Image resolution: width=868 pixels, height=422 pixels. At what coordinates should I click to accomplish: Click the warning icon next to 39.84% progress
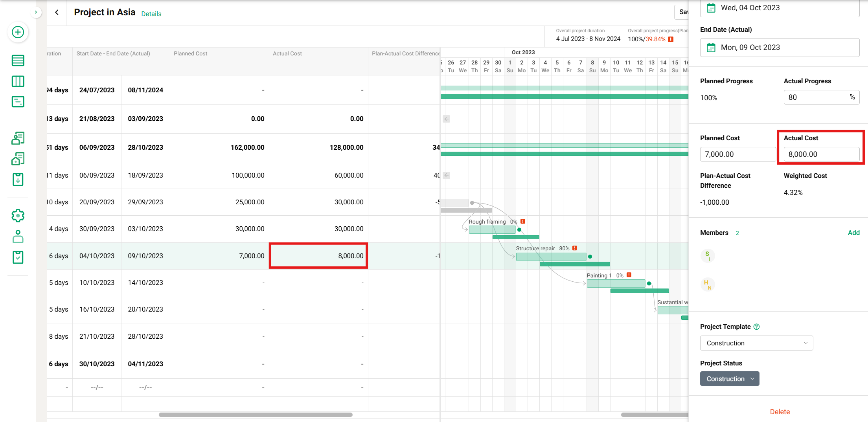(670, 39)
